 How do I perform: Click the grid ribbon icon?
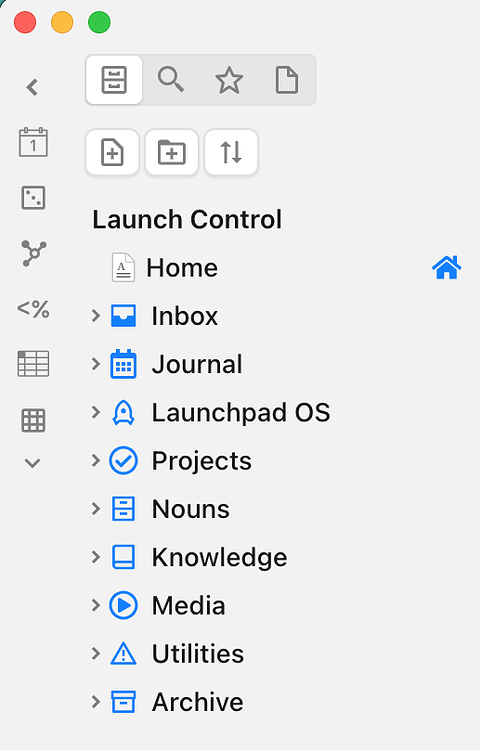(x=33, y=420)
